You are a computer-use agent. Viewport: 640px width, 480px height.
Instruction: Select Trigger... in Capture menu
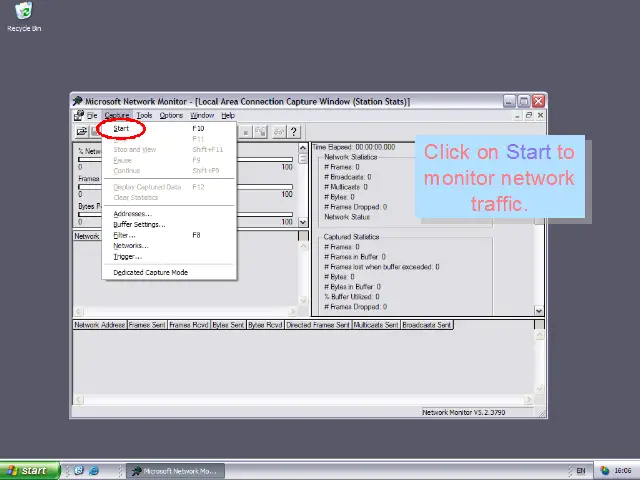(169, 256)
